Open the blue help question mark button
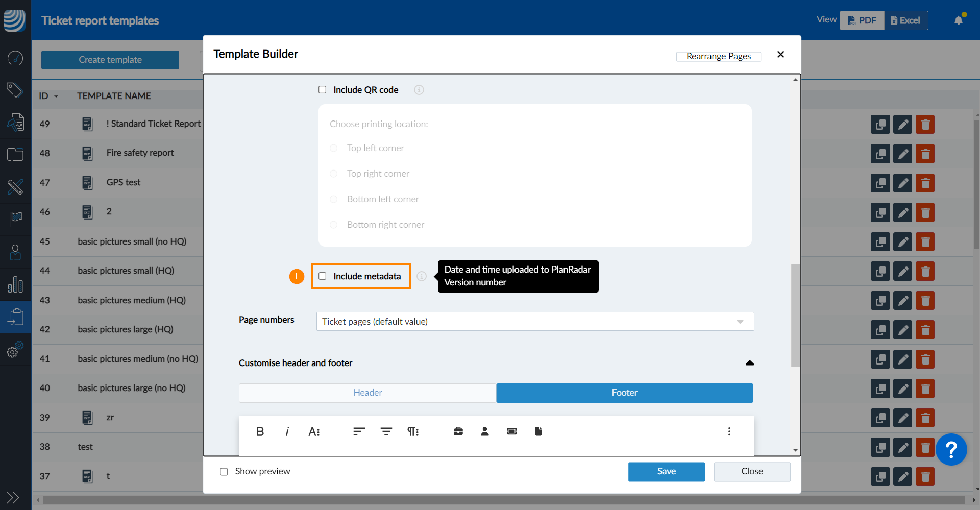 951,450
